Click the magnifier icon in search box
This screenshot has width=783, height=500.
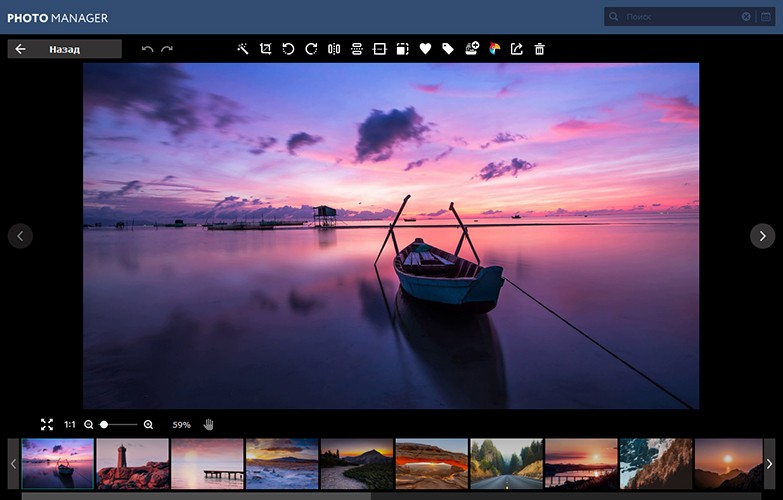[614, 16]
